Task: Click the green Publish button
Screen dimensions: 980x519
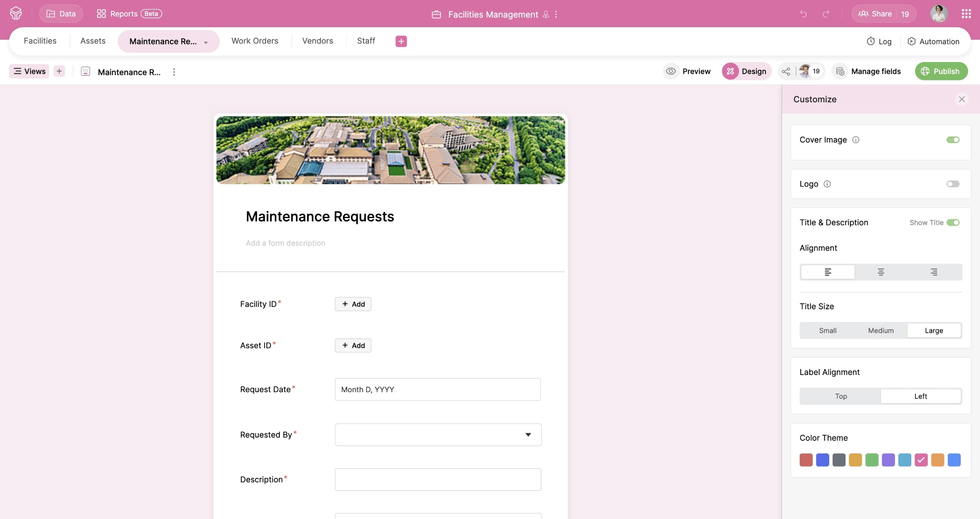Action: (x=941, y=71)
